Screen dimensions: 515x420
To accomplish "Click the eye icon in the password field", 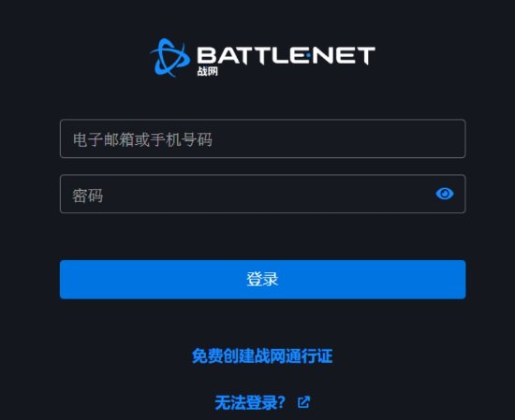I will click(x=445, y=194).
